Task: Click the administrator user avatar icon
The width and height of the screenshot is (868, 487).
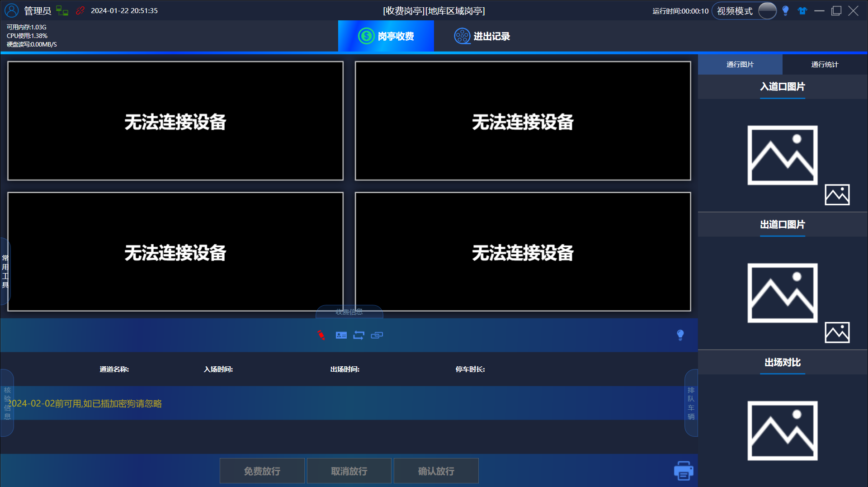Action: 11,10
